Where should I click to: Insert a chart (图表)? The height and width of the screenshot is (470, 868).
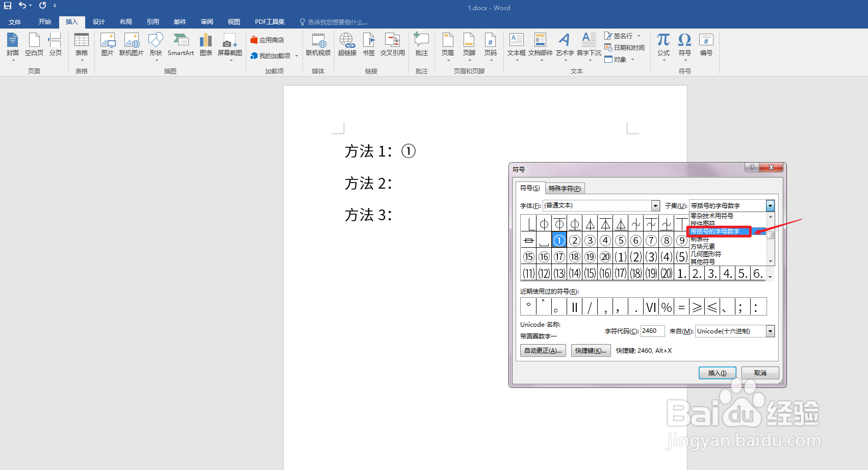point(206,45)
